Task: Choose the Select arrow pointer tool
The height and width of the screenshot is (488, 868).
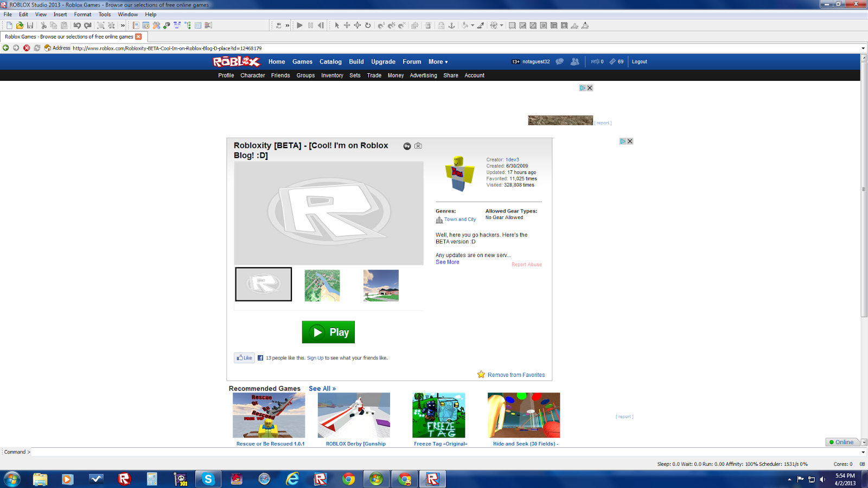Action: pyautogui.click(x=337, y=25)
